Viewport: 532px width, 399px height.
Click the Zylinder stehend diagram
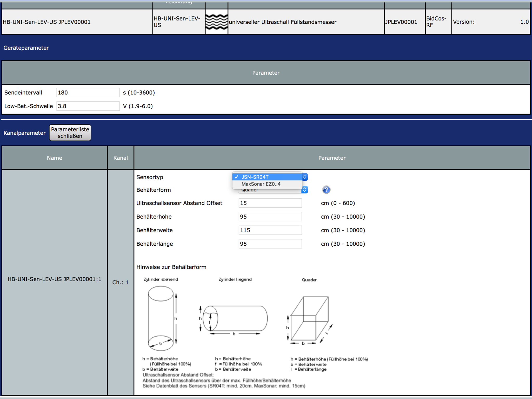tap(161, 318)
